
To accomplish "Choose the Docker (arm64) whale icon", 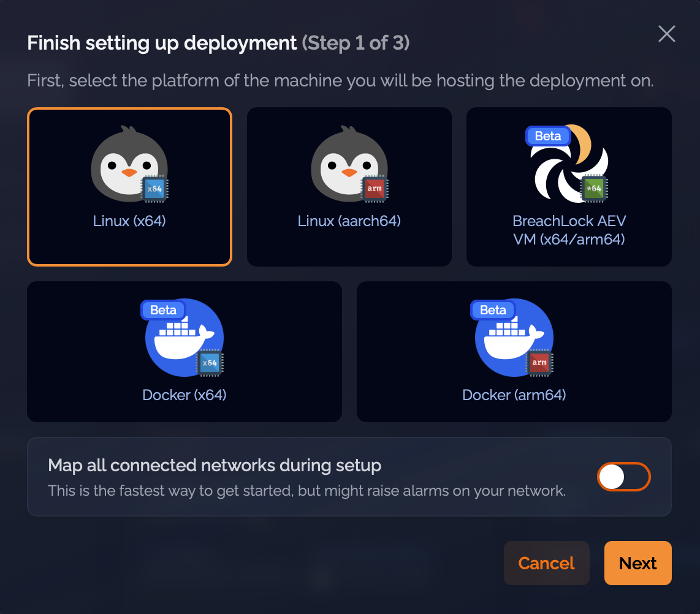I will (x=514, y=338).
